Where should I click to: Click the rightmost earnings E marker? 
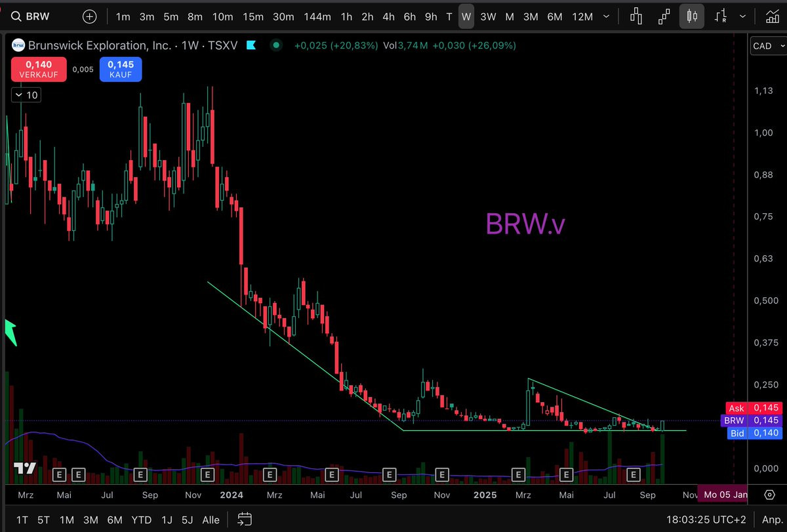pyautogui.click(x=634, y=474)
